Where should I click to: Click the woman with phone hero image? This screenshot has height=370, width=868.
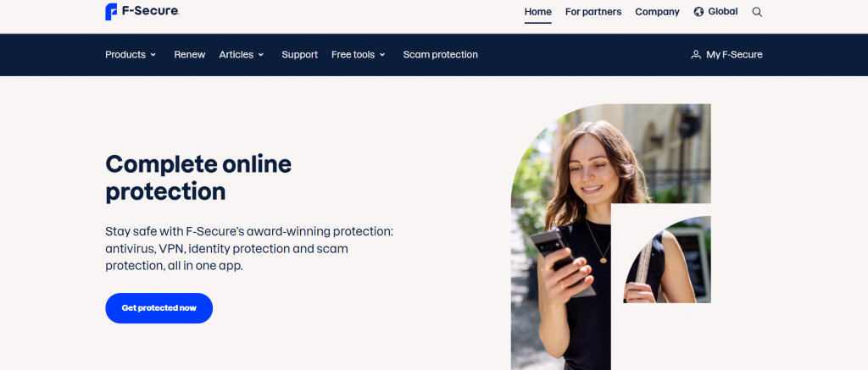610,237
